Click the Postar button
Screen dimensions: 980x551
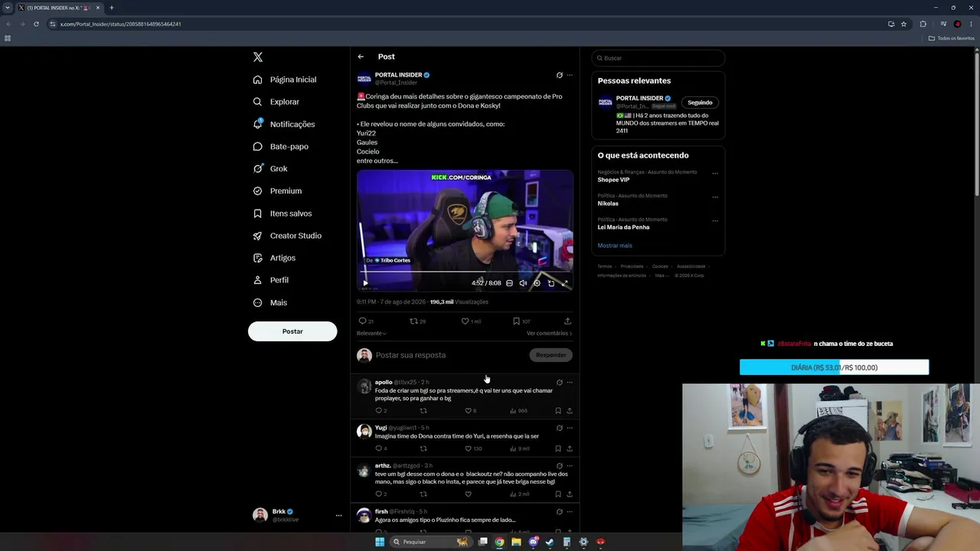[292, 331]
